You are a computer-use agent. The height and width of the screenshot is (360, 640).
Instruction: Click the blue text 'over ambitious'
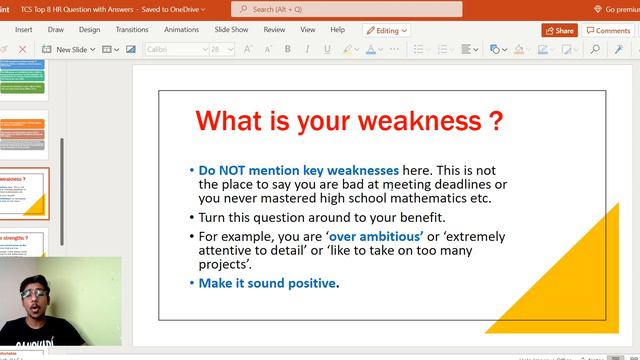point(376,236)
